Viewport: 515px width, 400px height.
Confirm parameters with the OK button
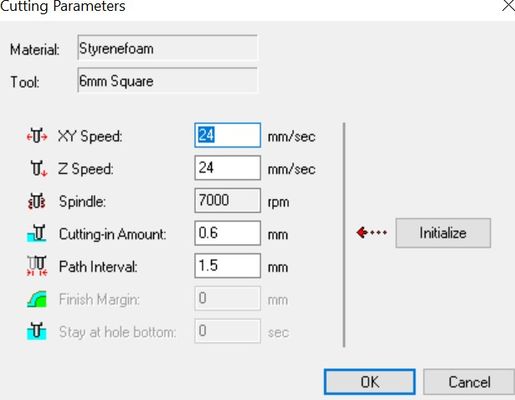pos(370,382)
